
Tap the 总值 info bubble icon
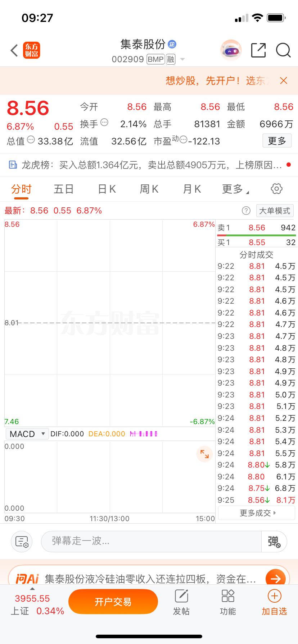(x=31, y=140)
